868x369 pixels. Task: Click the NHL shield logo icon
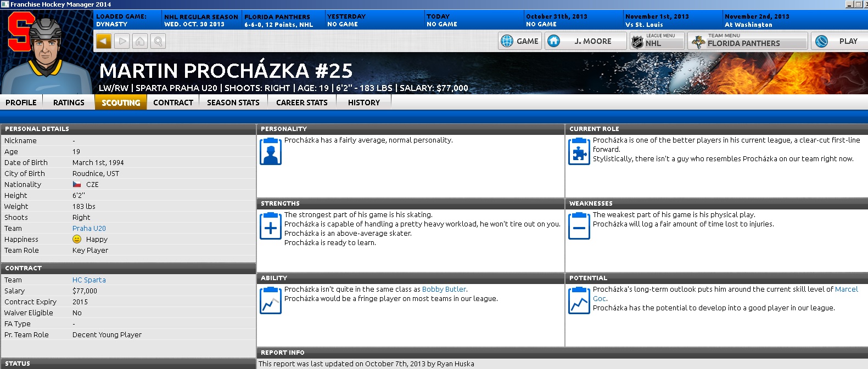pos(637,42)
